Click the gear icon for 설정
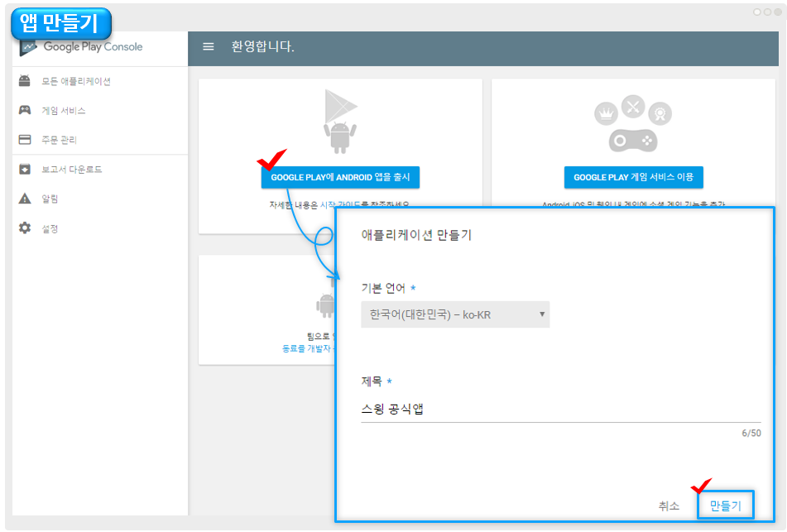The width and height of the screenshot is (787, 532). click(x=25, y=228)
